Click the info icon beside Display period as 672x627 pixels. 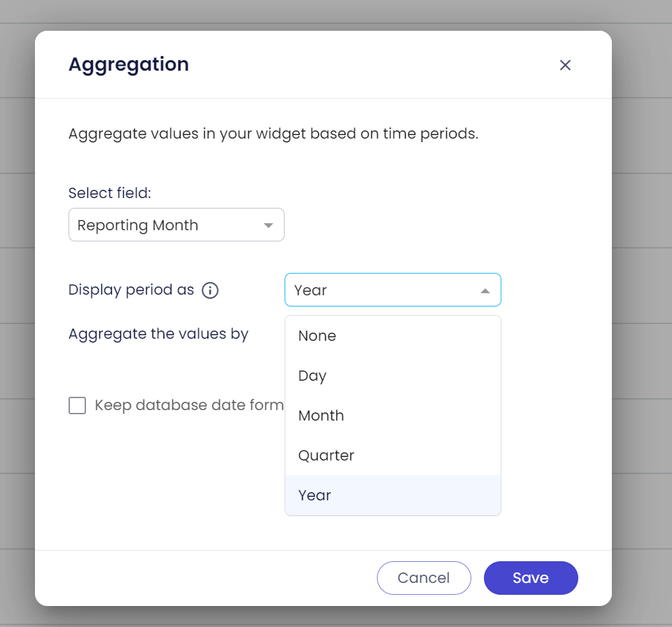pyautogui.click(x=210, y=290)
